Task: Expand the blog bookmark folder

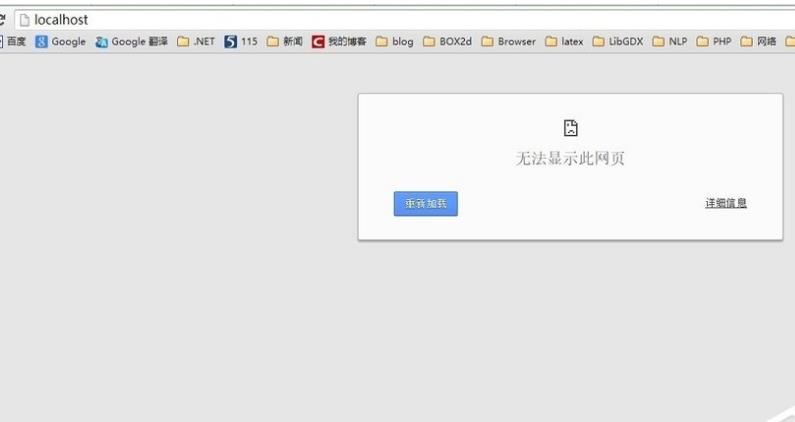Action: pyautogui.click(x=394, y=42)
